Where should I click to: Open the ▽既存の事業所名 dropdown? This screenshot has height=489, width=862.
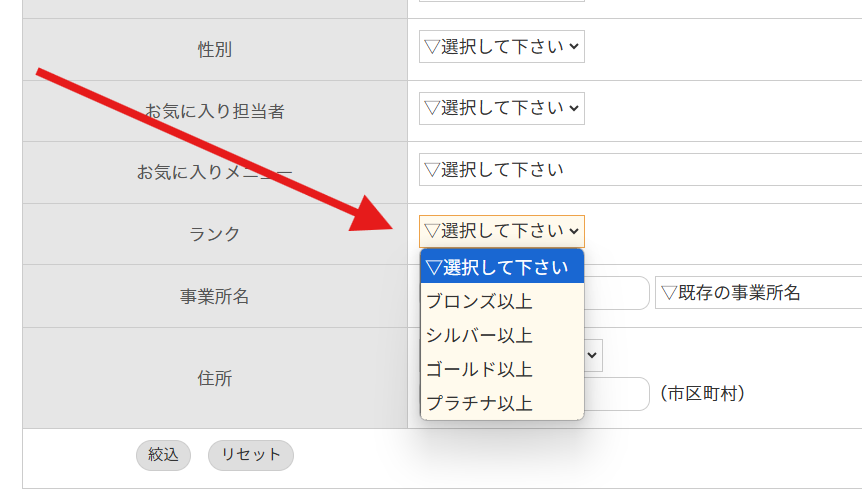[758, 293]
